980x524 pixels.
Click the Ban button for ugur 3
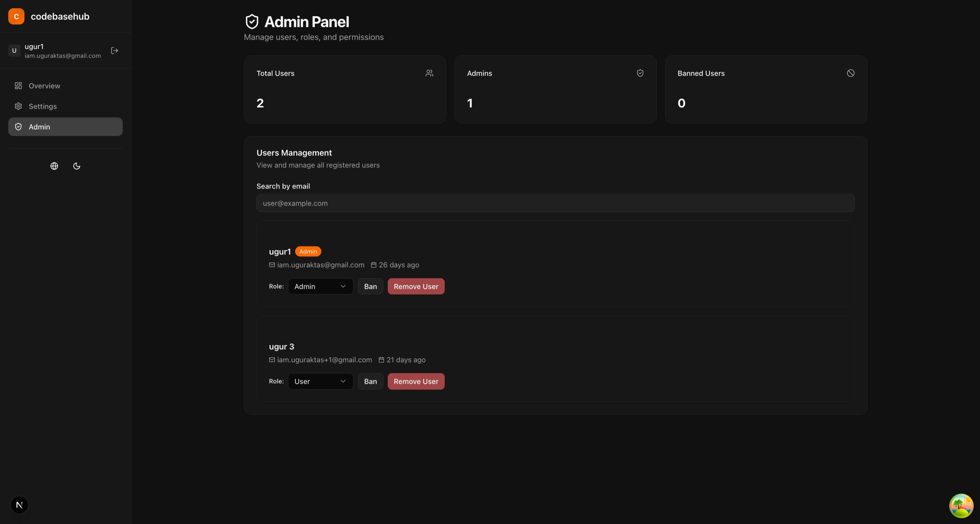point(370,381)
